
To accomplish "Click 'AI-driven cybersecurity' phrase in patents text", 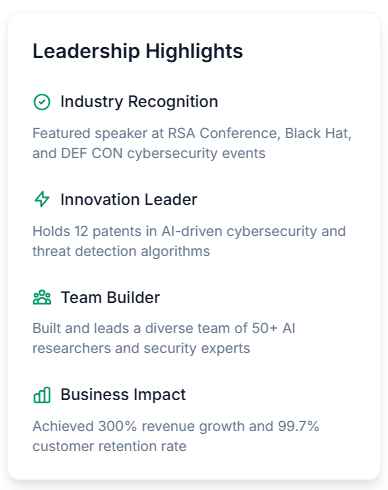I will pyautogui.click(x=239, y=231).
